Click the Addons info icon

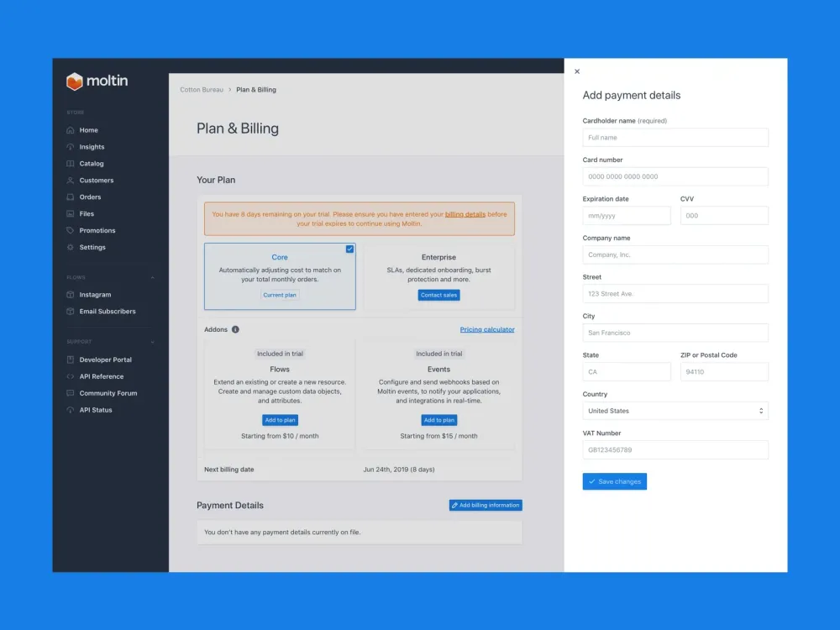point(235,330)
